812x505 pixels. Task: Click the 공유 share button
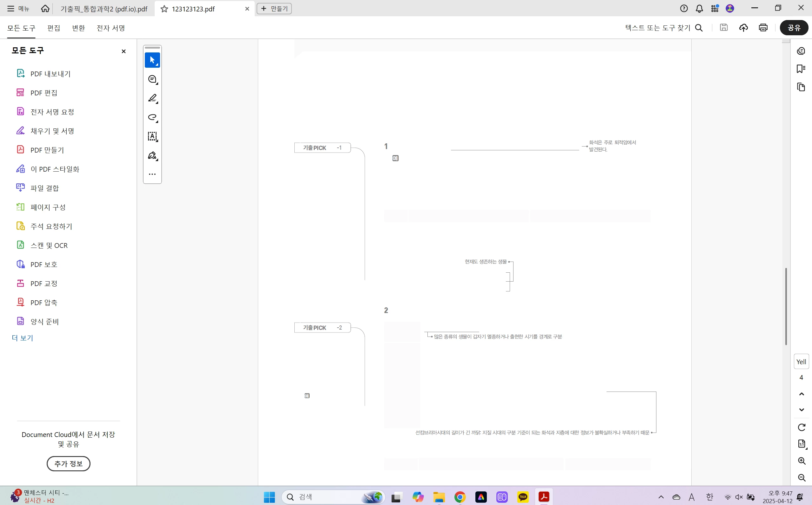(794, 28)
